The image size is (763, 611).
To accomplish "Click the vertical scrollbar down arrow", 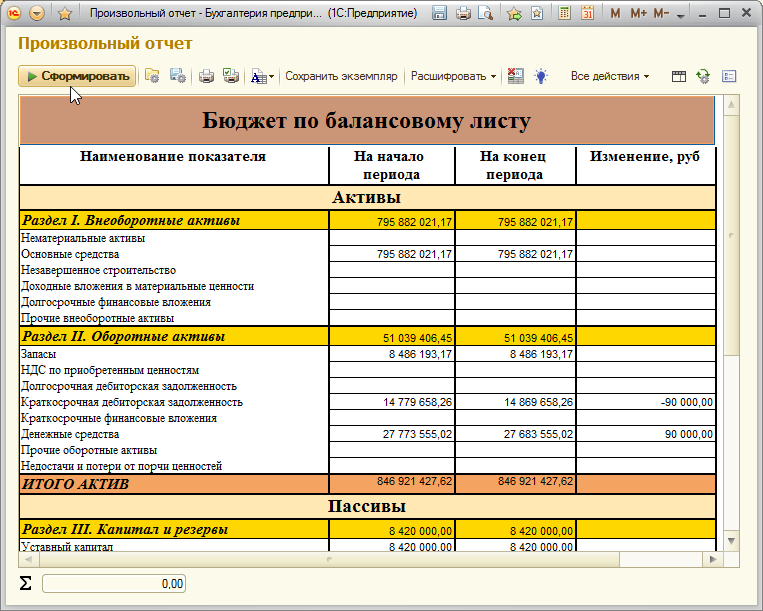I will (x=731, y=540).
